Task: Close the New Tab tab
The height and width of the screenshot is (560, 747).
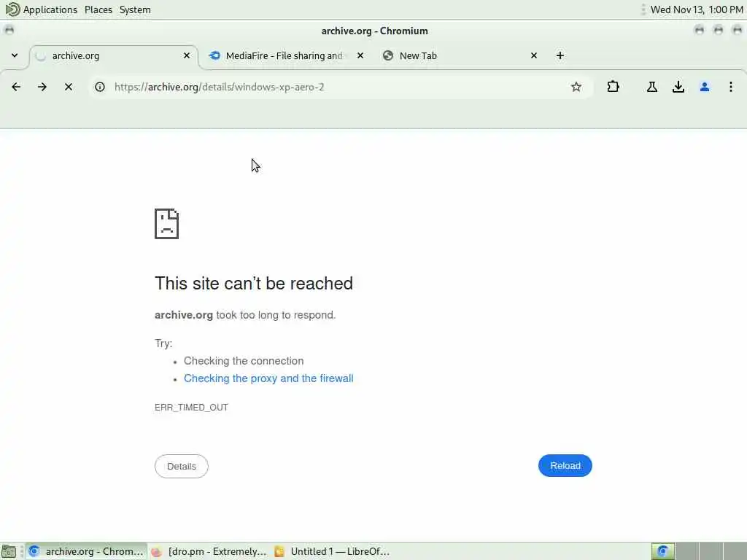Action: click(534, 55)
